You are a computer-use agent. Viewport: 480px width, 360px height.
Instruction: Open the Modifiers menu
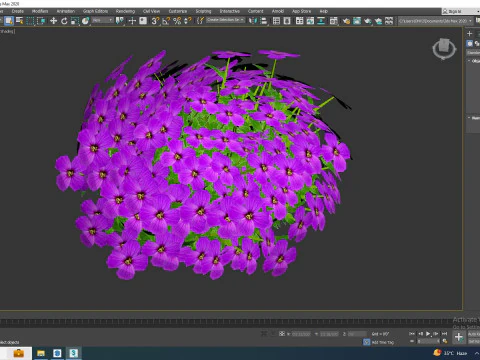40,11
